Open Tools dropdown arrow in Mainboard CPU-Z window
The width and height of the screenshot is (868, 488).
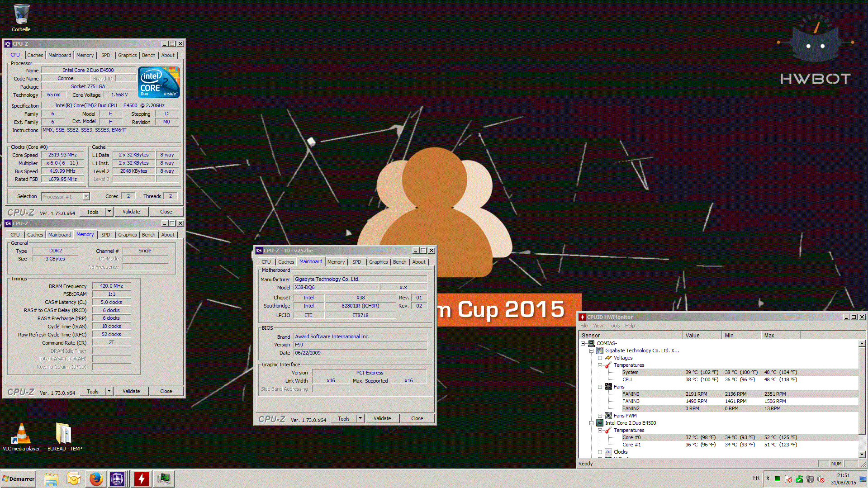360,418
